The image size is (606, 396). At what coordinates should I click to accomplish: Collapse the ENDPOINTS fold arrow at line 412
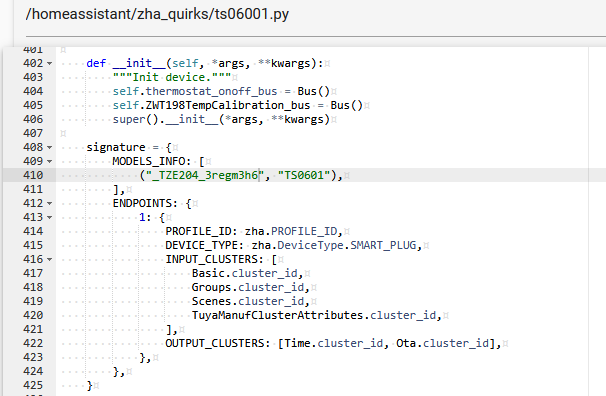pos(49,204)
